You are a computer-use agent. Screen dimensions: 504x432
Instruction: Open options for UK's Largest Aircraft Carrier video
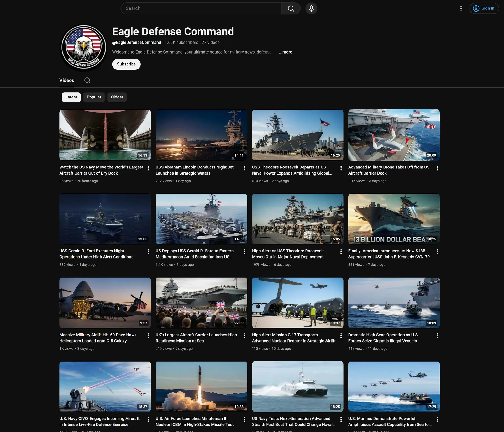[x=245, y=336]
